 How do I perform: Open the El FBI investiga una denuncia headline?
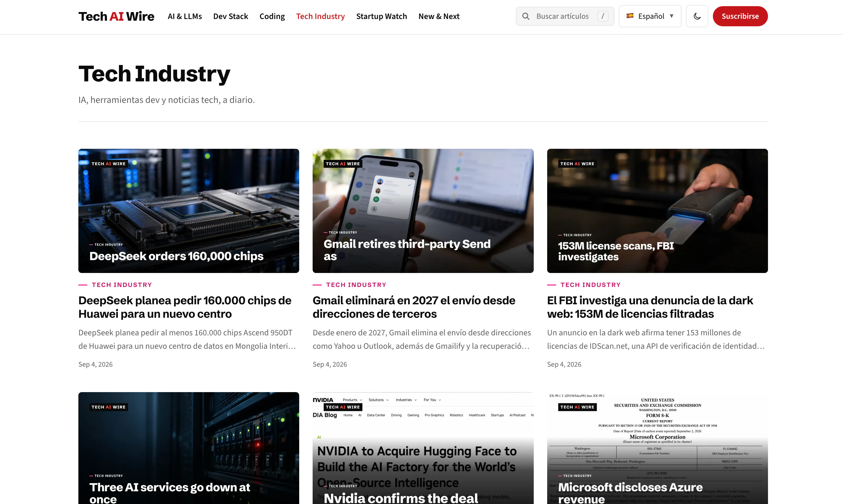click(650, 307)
